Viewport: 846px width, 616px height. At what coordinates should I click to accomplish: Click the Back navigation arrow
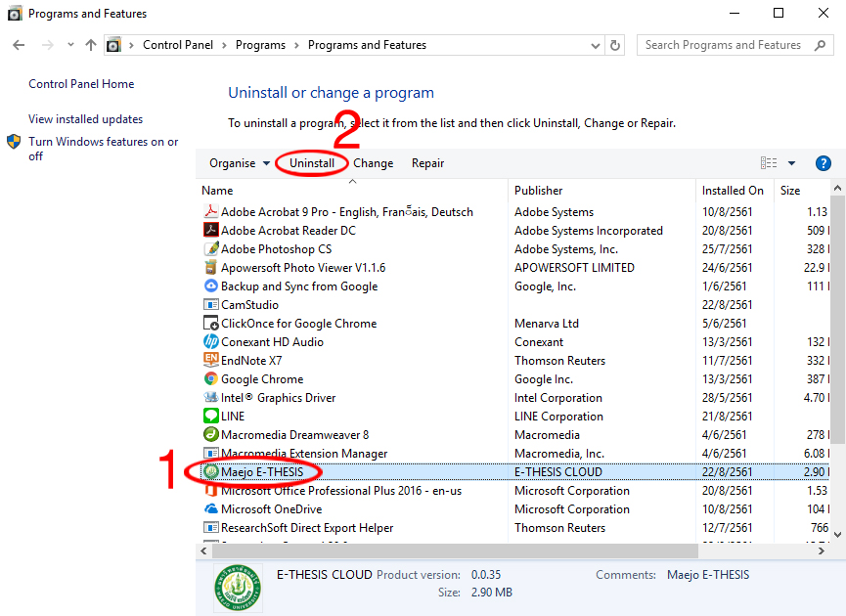pyautogui.click(x=19, y=45)
